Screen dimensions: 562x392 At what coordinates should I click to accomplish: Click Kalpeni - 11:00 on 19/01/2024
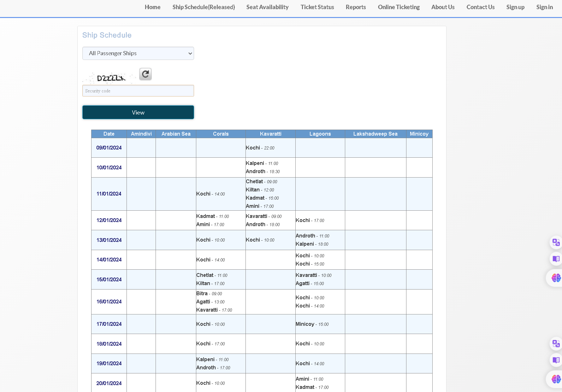(x=212, y=359)
